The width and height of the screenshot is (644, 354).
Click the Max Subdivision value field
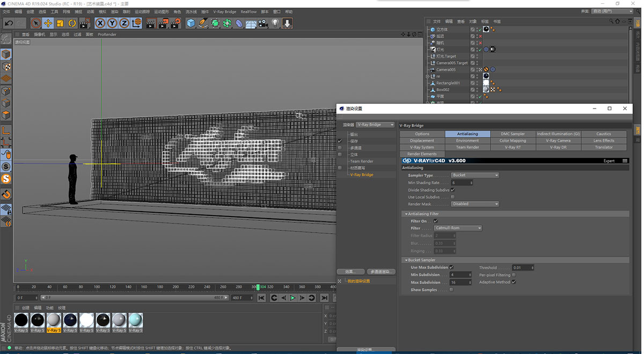click(x=460, y=283)
